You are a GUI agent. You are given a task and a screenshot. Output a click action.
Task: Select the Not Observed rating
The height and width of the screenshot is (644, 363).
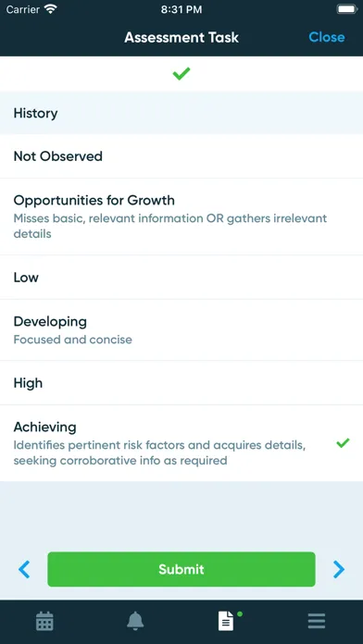pyautogui.click(x=181, y=156)
